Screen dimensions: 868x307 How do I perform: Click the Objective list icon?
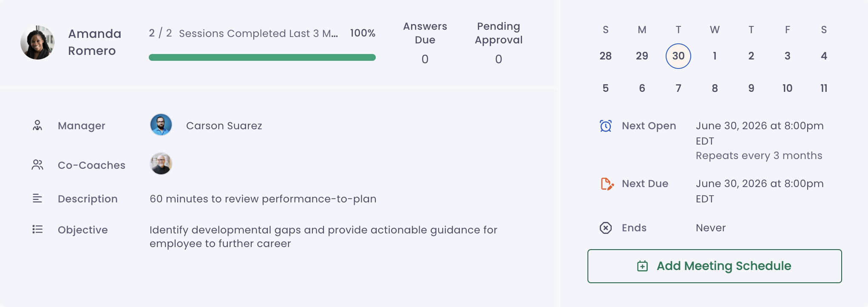pyautogui.click(x=37, y=230)
